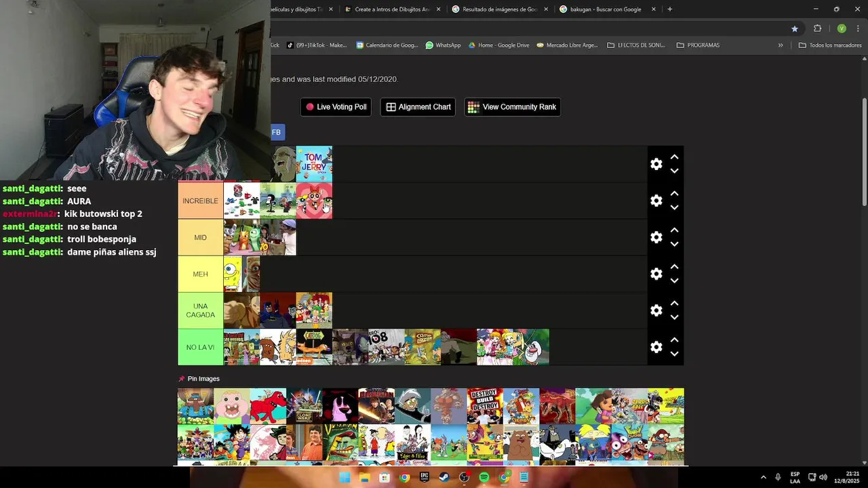Open settings gear for the INCREIBLE tier
The width and height of the screenshot is (868, 488).
click(656, 201)
